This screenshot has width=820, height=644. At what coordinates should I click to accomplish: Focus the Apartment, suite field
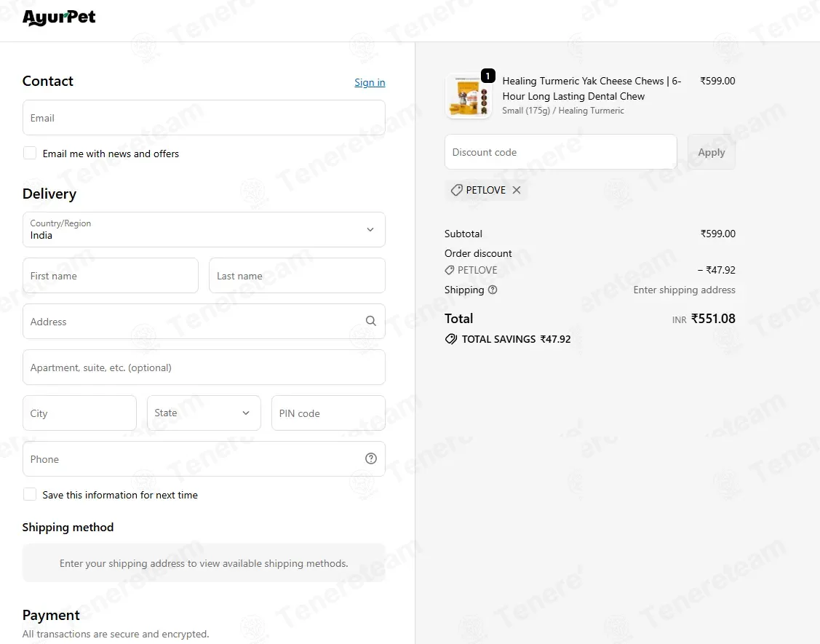click(x=204, y=367)
